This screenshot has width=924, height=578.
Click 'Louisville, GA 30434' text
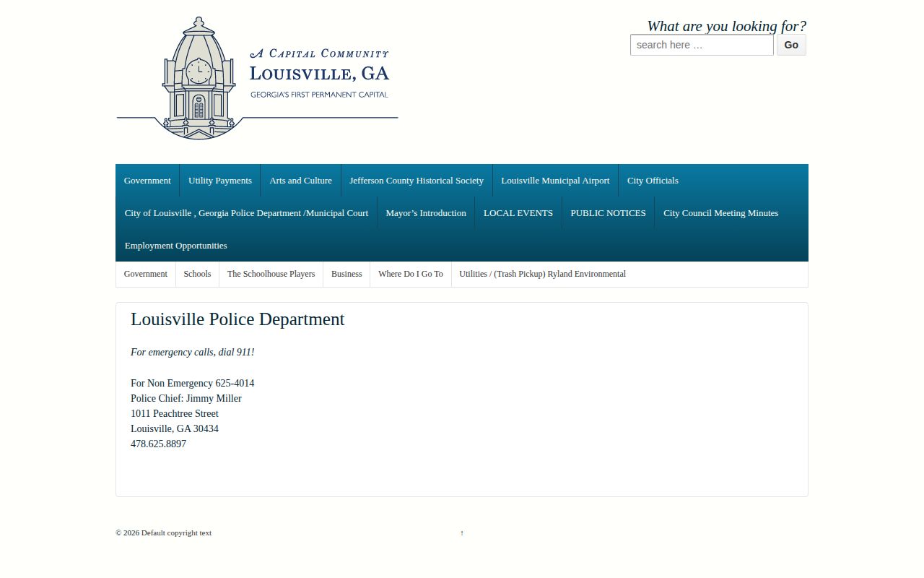(175, 428)
